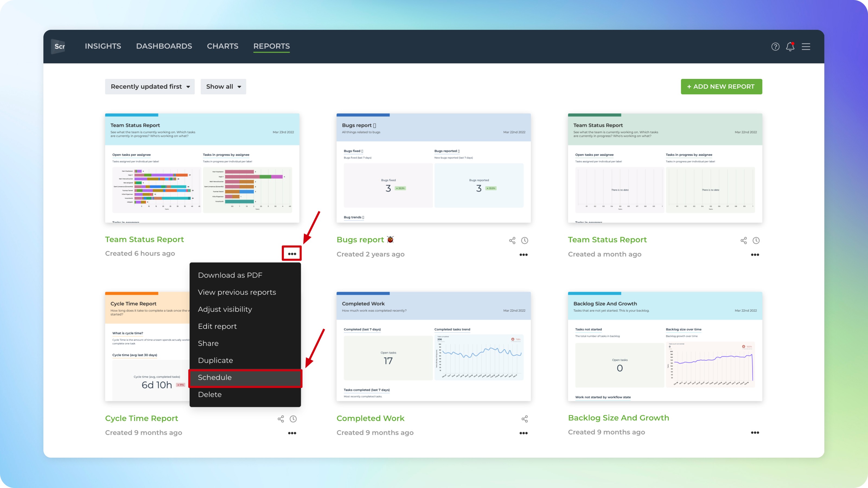Viewport: 868px width, 488px height.
Task: Click the Add New Report button
Action: [721, 86]
